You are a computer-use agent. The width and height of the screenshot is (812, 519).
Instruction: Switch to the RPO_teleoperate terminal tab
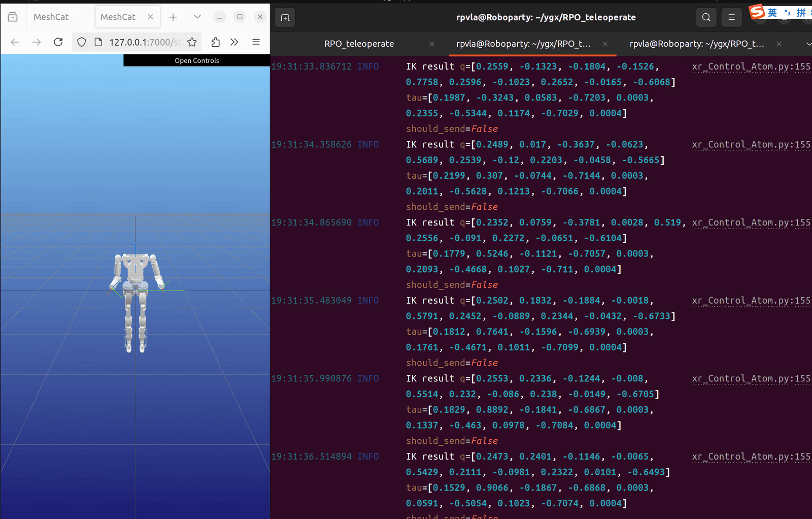coord(359,44)
